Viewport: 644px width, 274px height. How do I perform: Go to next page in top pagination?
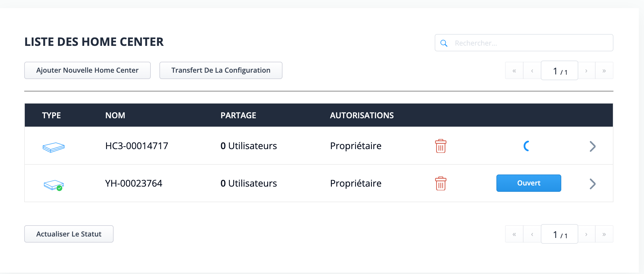point(586,71)
